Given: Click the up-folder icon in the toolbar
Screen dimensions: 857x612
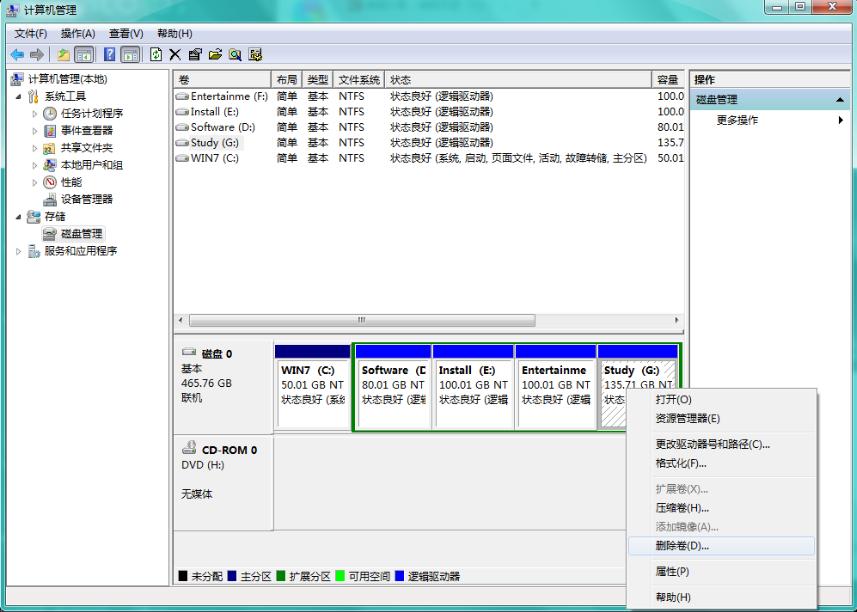Looking at the screenshot, I should click(x=64, y=55).
